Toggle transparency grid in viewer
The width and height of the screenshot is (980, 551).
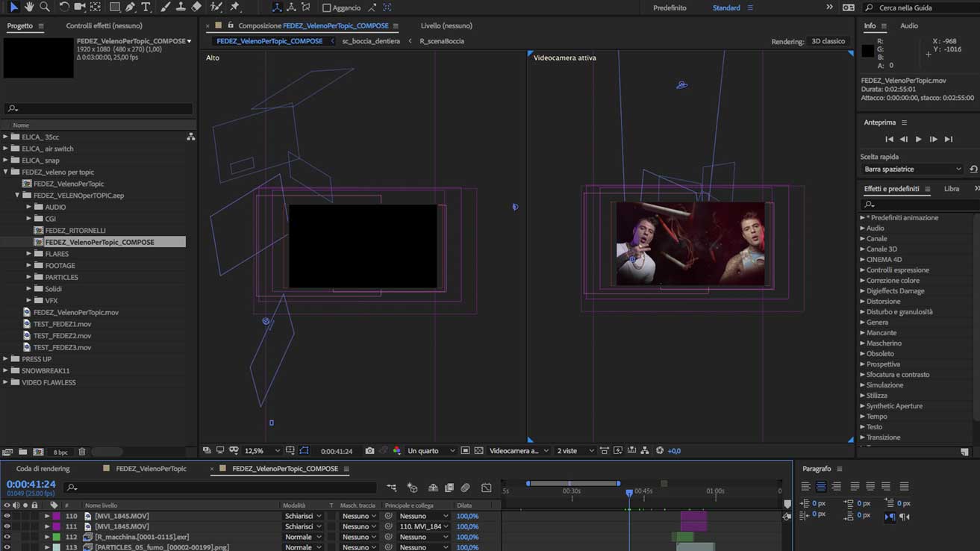point(479,451)
